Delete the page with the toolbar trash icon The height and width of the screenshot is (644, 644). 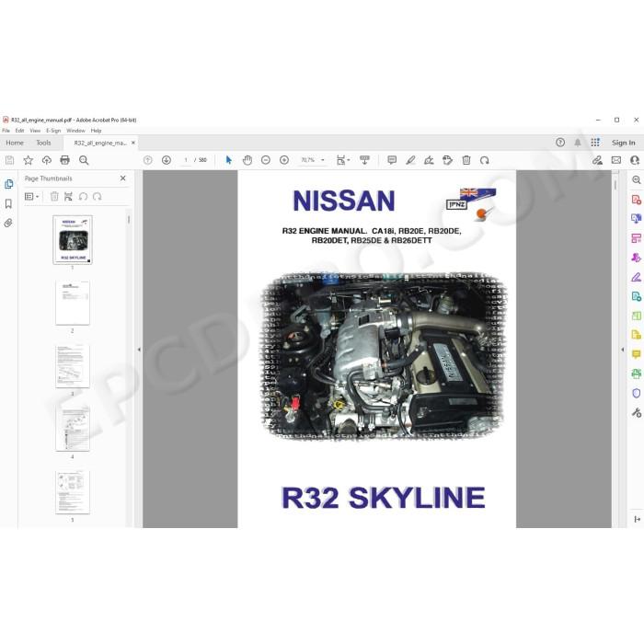(x=466, y=160)
